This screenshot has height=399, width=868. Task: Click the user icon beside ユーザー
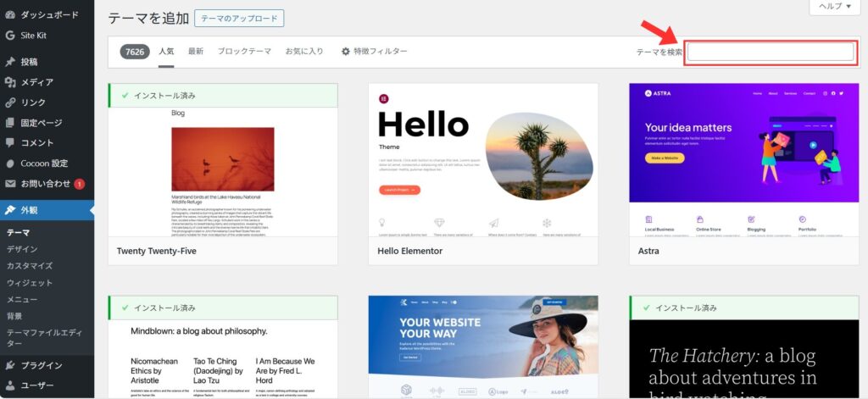click(x=10, y=385)
